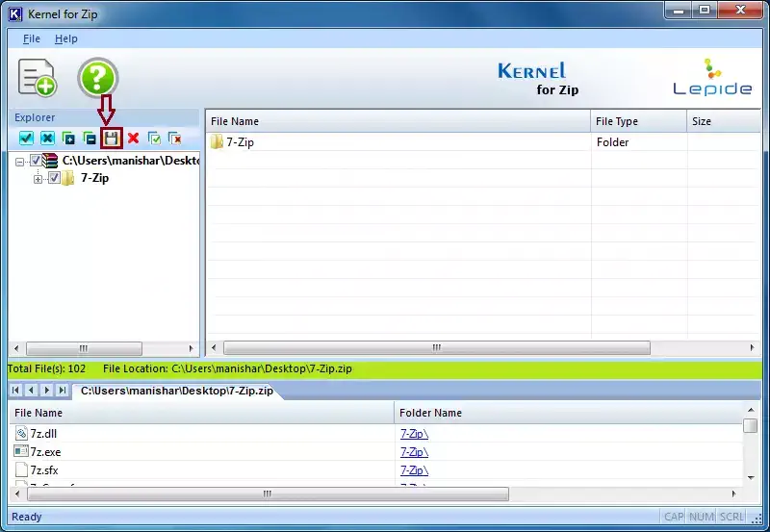Screen dimensions: 770x532
Task: Click the Explorer panel header
Action: pyautogui.click(x=104, y=117)
